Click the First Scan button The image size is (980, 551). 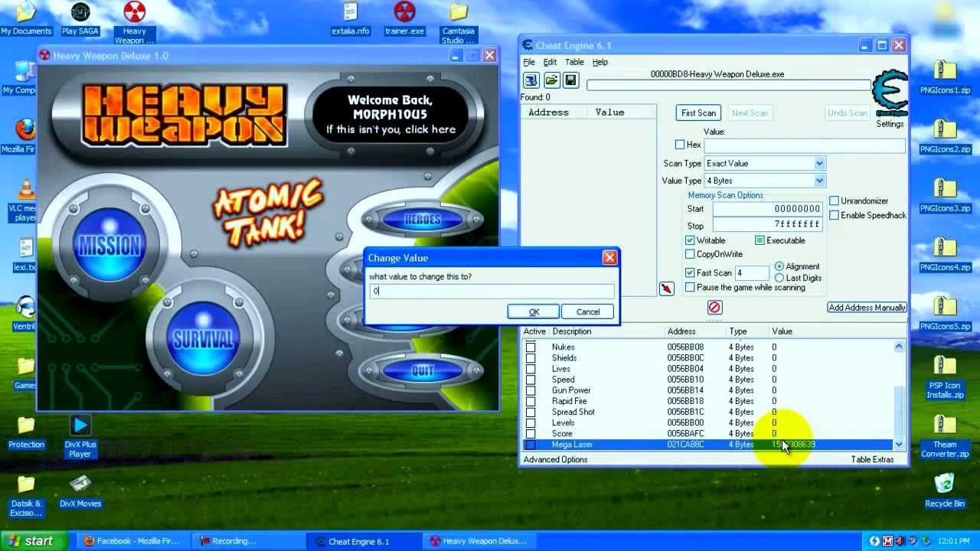pos(698,112)
